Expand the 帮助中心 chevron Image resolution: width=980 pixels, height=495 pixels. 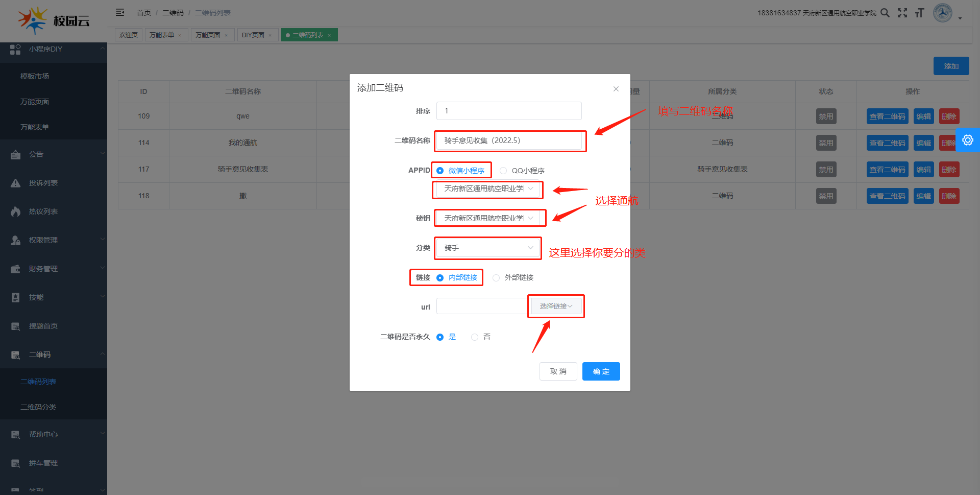tap(102, 433)
